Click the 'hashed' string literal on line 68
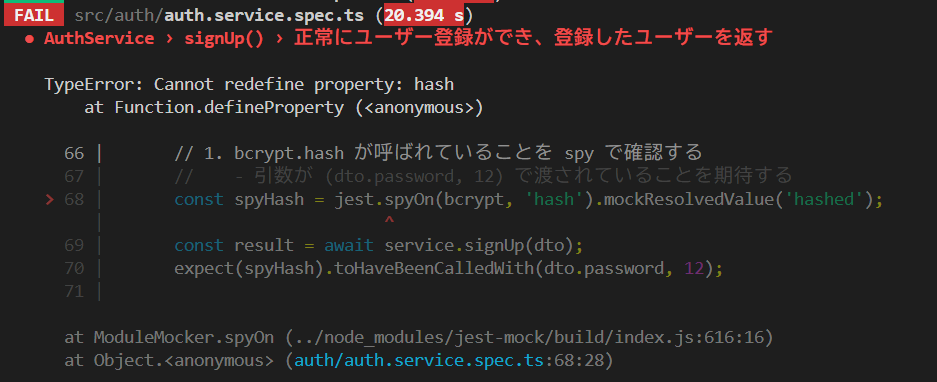Image resolution: width=937 pixels, height=382 pixels. 823,199
